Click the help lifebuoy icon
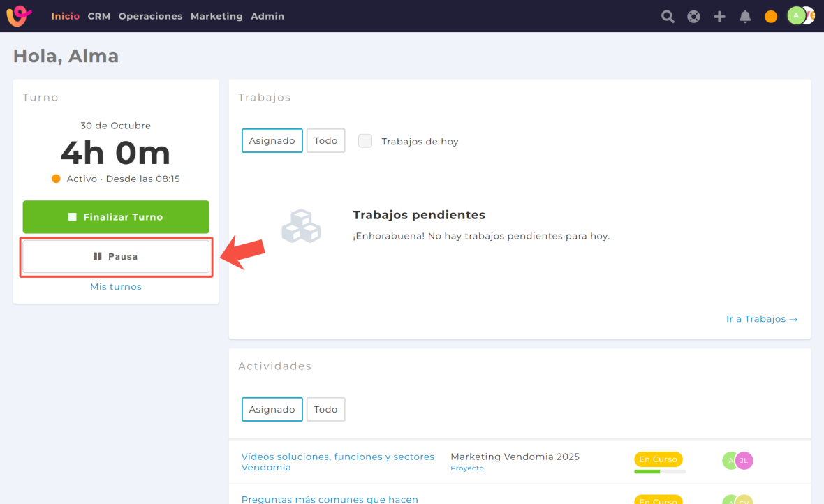 tap(693, 17)
